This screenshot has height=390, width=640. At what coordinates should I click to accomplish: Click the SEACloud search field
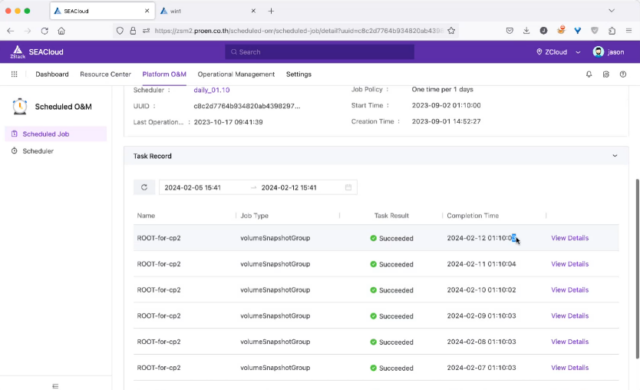coord(319,52)
